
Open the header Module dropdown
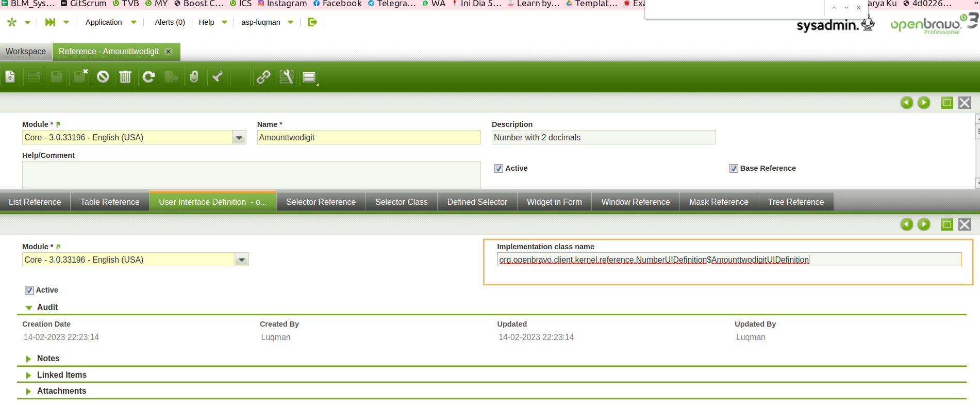coord(239,138)
